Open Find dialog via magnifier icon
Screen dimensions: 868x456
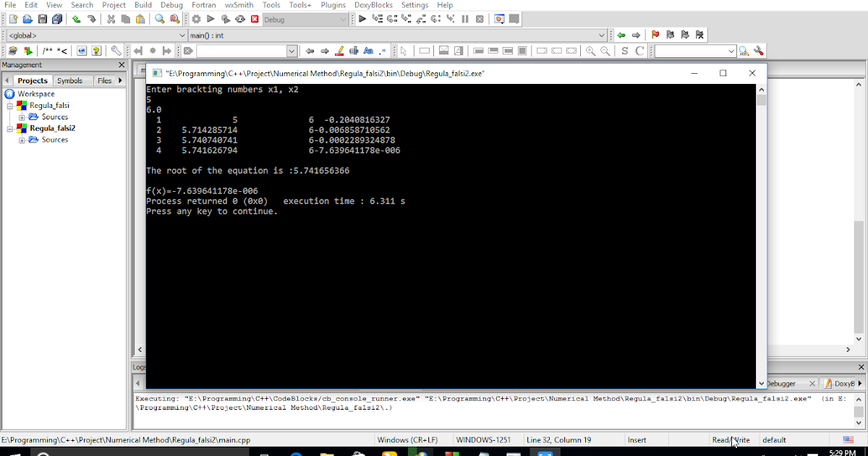coord(158,19)
